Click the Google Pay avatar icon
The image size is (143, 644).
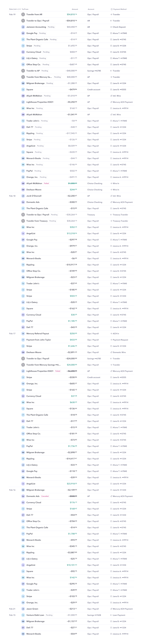point(23,33)
